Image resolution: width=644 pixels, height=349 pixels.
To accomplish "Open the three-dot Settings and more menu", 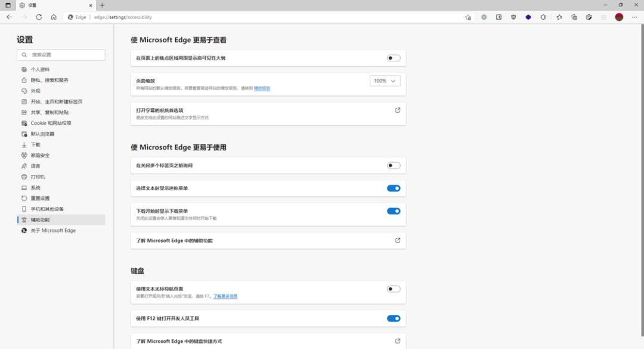I will 634,17.
